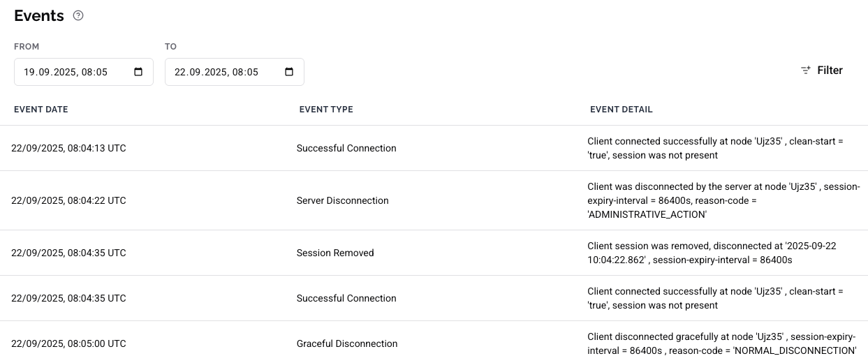Select the 08:04:35 UTC Successful Connection entry

pyautogui.click(x=346, y=298)
